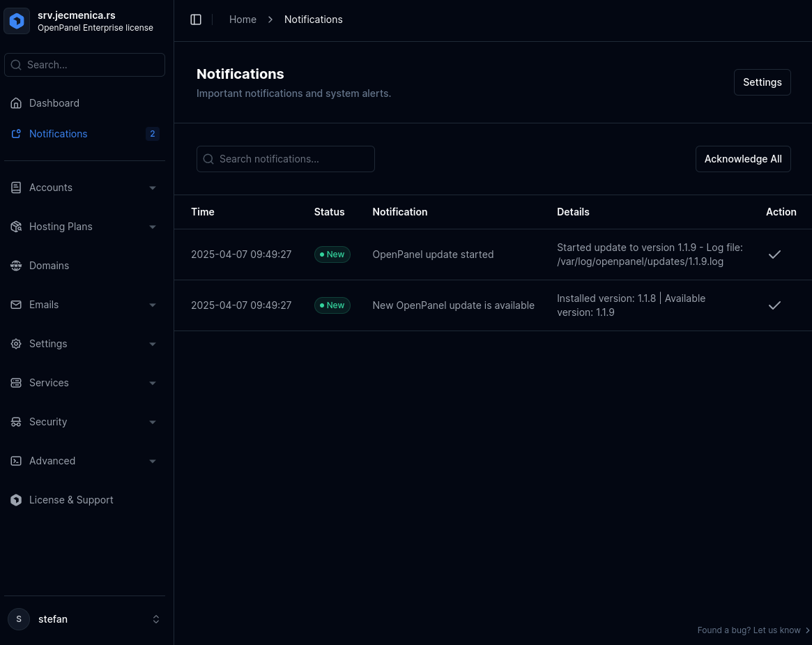Expand the Hosting Plans section
Viewport: 812px width, 645px height.
(x=153, y=227)
